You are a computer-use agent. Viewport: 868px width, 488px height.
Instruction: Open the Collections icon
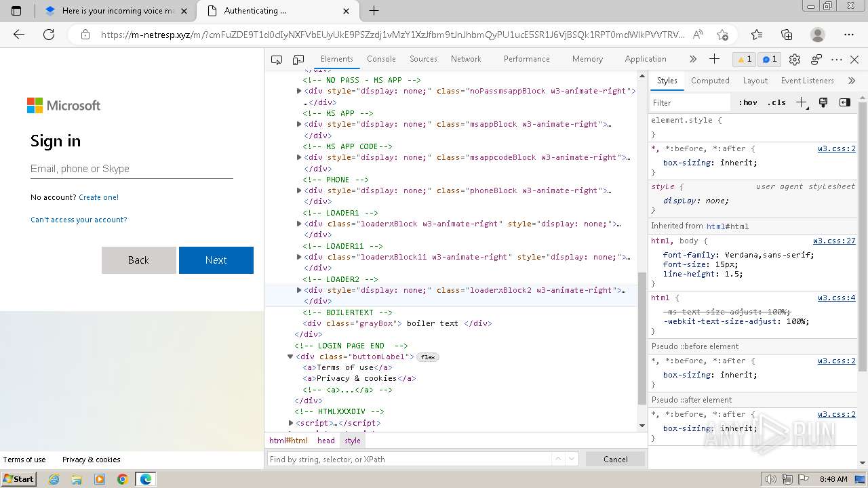[x=787, y=35]
